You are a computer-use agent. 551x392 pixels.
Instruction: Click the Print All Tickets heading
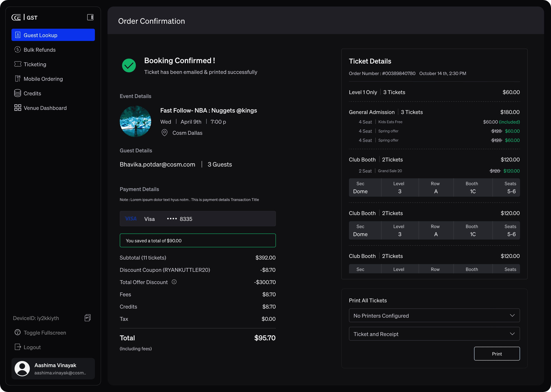tap(368, 301)
